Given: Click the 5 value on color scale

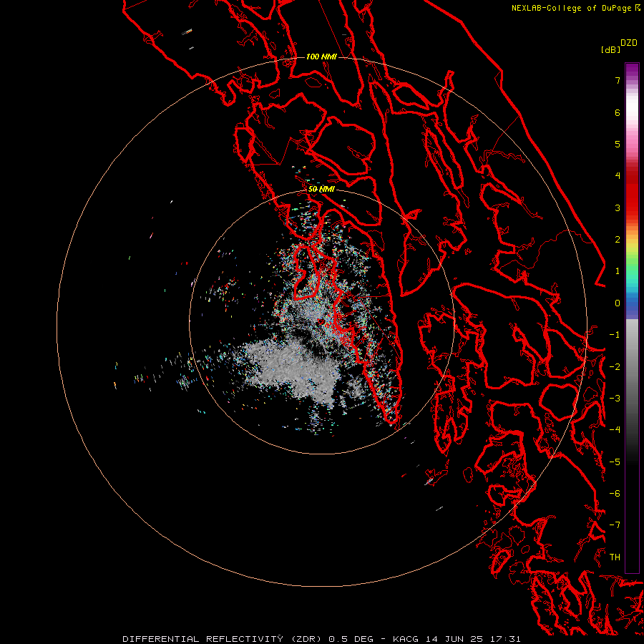Looking at the screenshot, I should pos(618,144).
